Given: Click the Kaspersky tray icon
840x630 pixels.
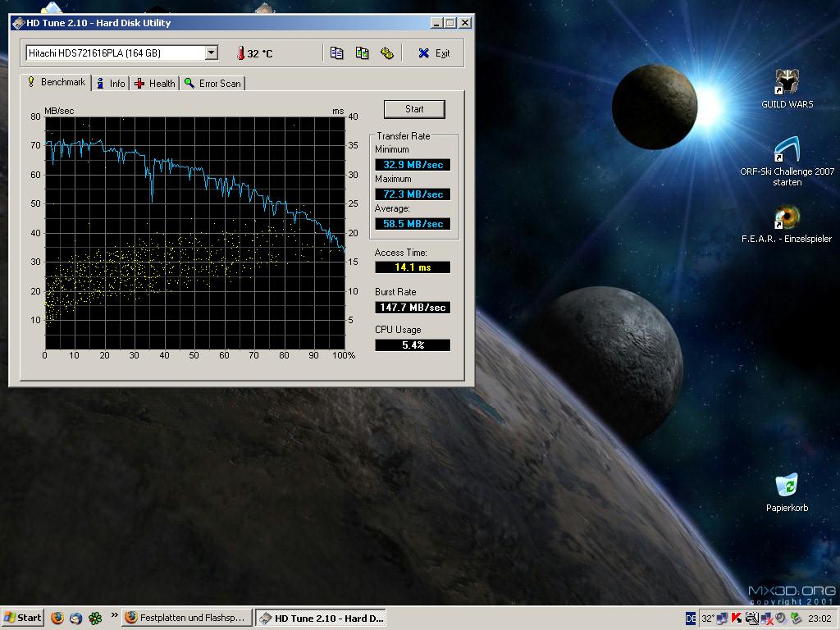Looking at the screenshot, I should point(737,619).
